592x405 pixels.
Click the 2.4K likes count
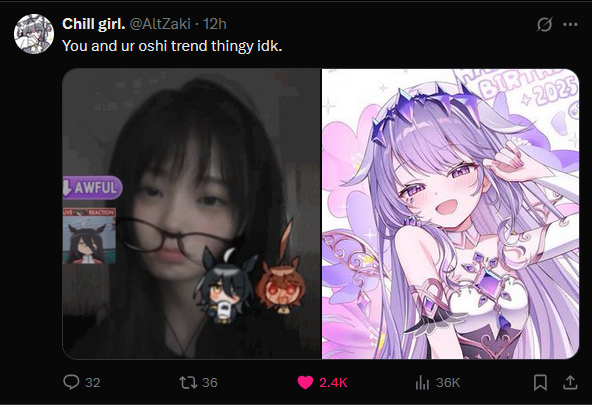(333, 383)
